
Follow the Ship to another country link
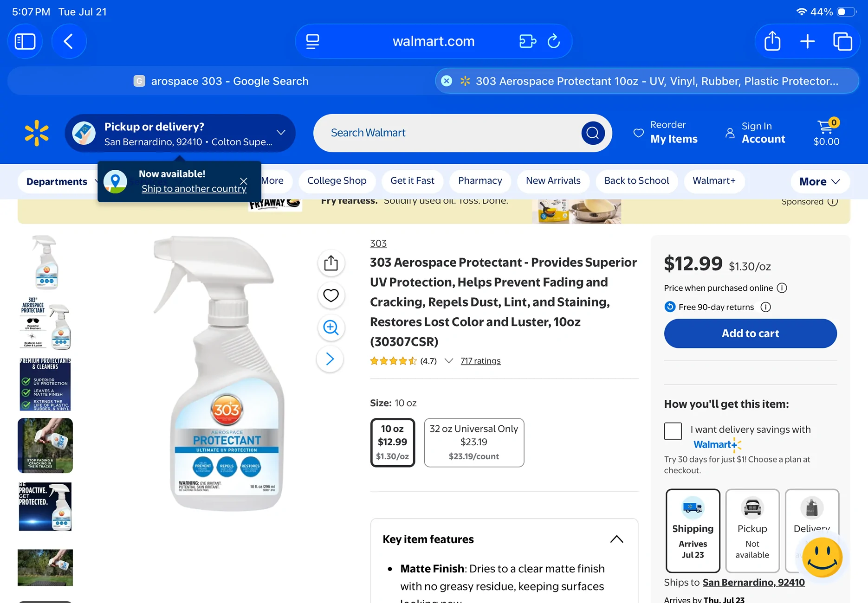(194, 189)
